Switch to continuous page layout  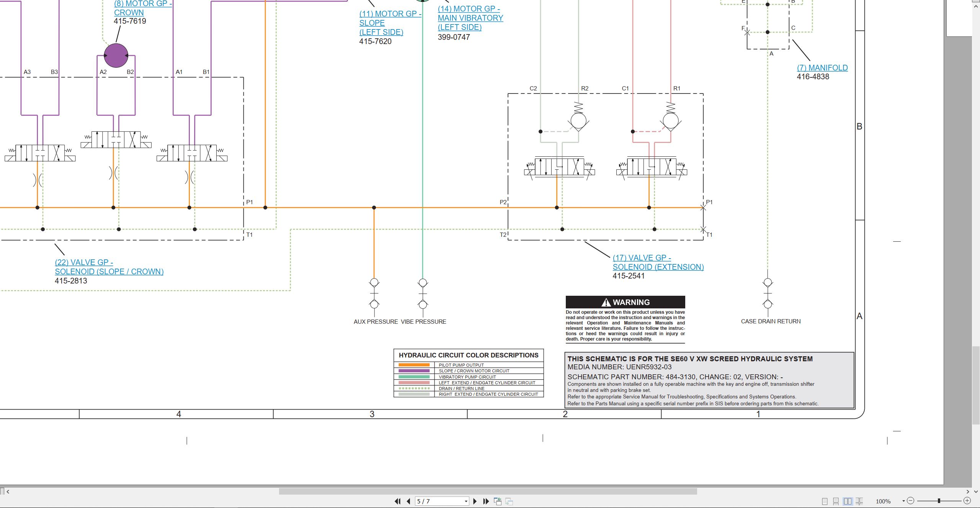tap(836, 501)
